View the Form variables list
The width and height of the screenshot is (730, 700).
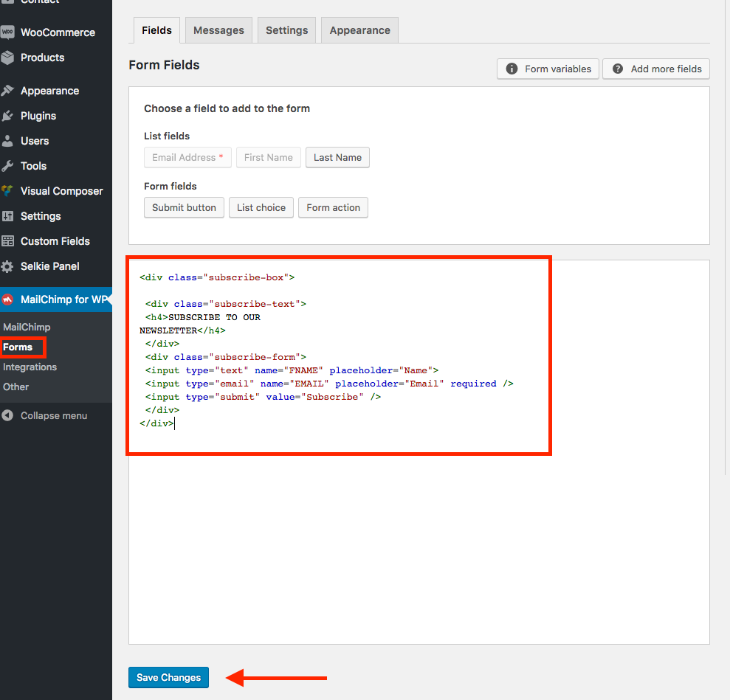coord(548,69)
